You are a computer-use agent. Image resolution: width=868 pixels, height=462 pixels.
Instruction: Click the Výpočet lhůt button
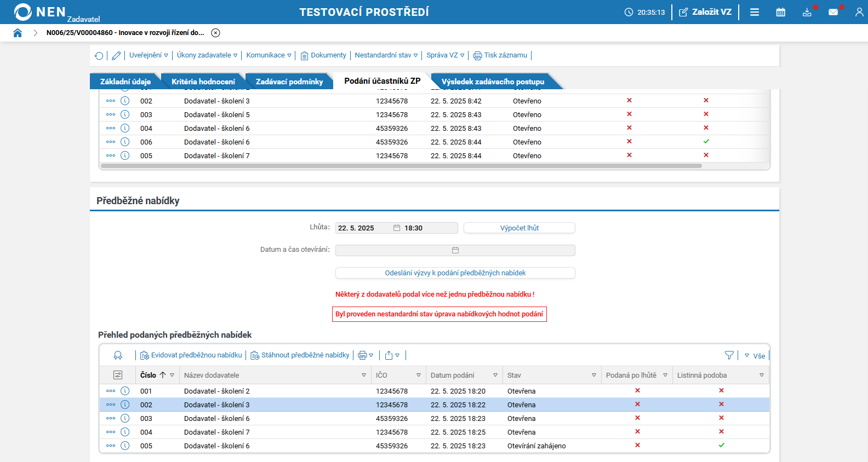point(519,228)
